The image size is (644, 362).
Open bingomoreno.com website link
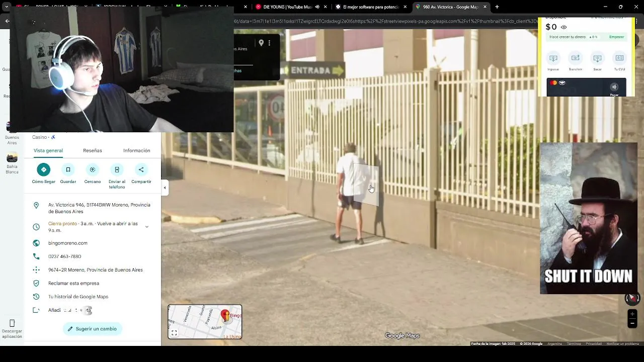coord(68,243)
